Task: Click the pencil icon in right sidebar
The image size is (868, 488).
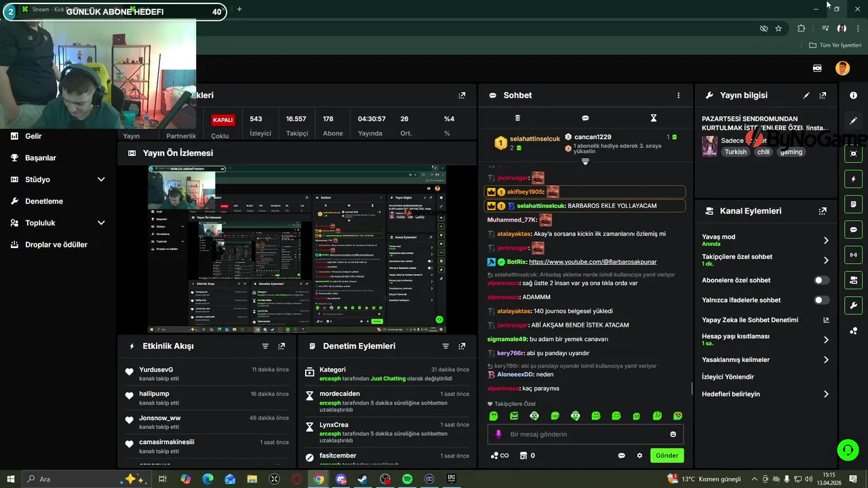Action: (854, 121)
